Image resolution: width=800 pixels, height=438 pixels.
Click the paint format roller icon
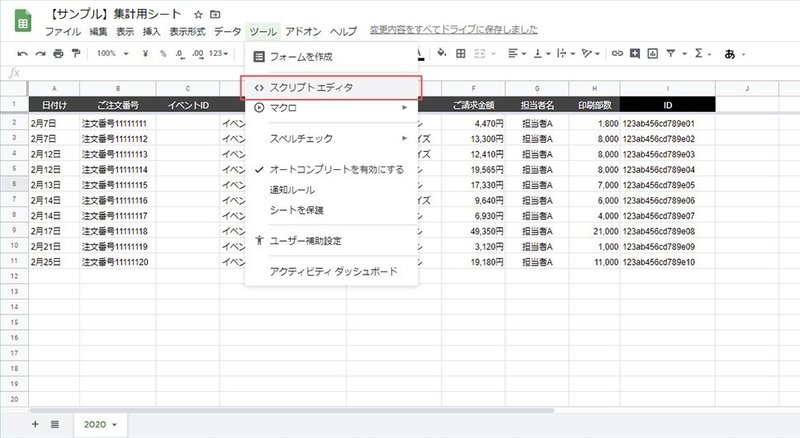click(x=76, y=54)
